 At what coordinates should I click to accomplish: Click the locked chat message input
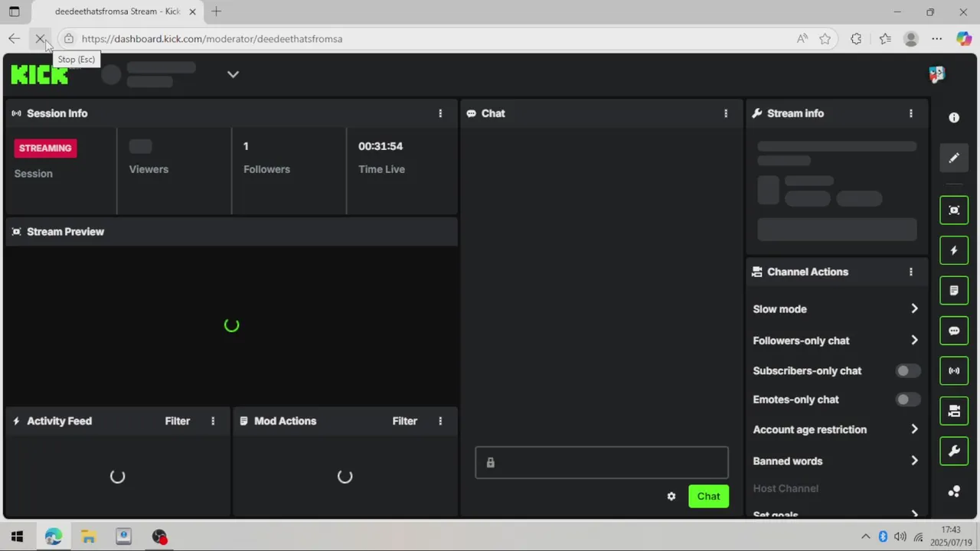(602, 463)
